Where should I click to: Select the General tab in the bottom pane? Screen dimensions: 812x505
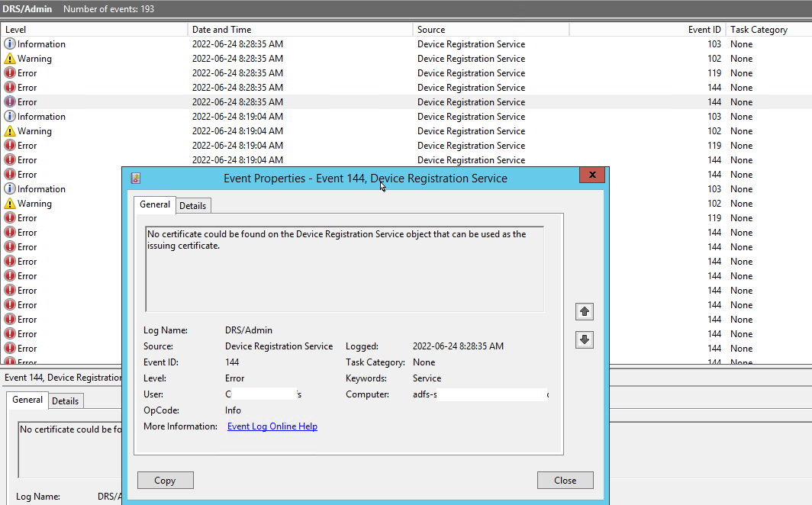click(x=27, y=400)
